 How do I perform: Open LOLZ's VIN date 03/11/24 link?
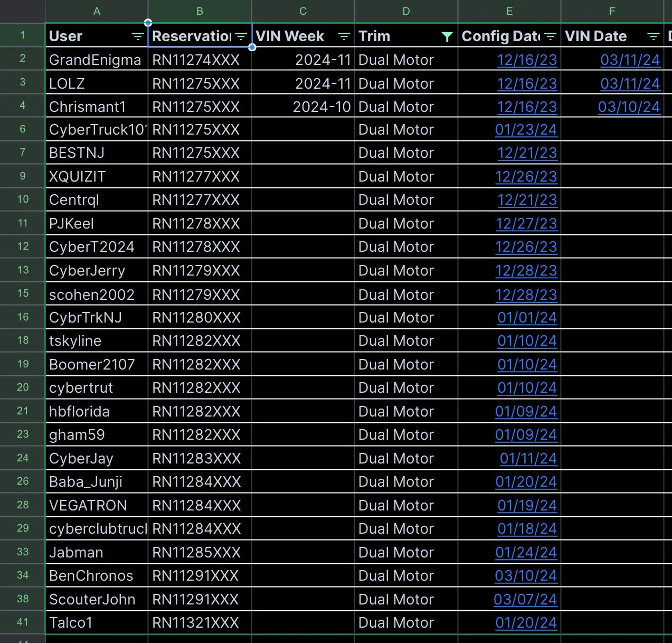coord(630,83)
